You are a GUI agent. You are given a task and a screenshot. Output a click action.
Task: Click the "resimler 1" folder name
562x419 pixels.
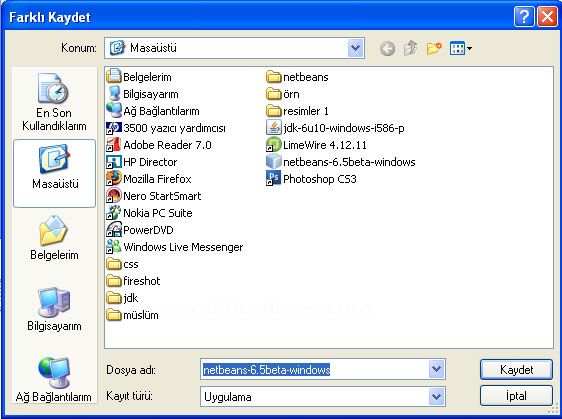[x=306, y=111]
